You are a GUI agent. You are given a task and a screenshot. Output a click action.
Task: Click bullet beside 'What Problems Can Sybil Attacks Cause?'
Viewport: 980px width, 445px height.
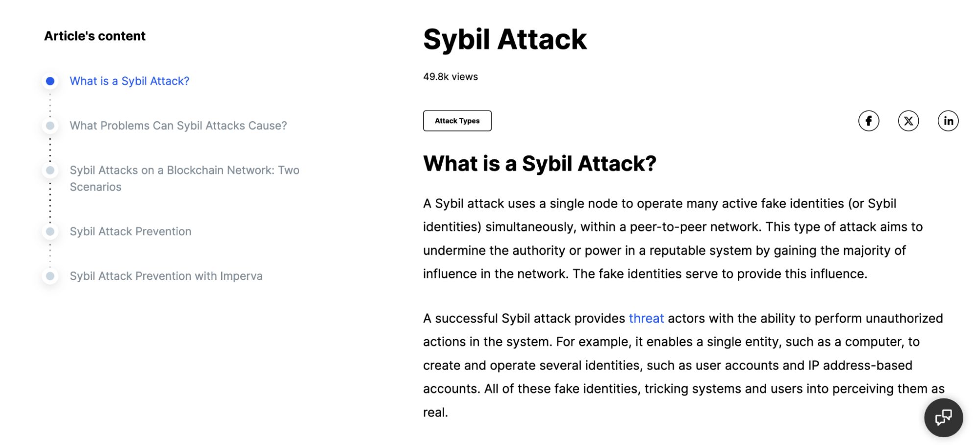click(x=50, y=126)
